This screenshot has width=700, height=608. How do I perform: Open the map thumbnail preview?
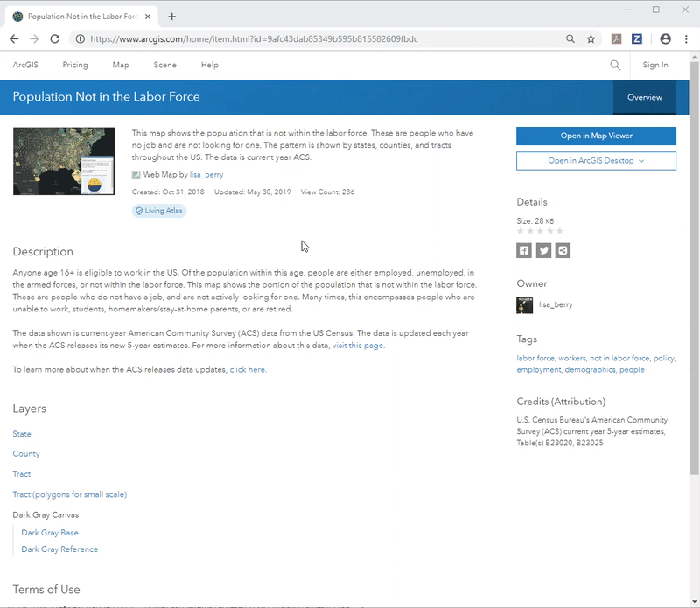click(64, 161)
